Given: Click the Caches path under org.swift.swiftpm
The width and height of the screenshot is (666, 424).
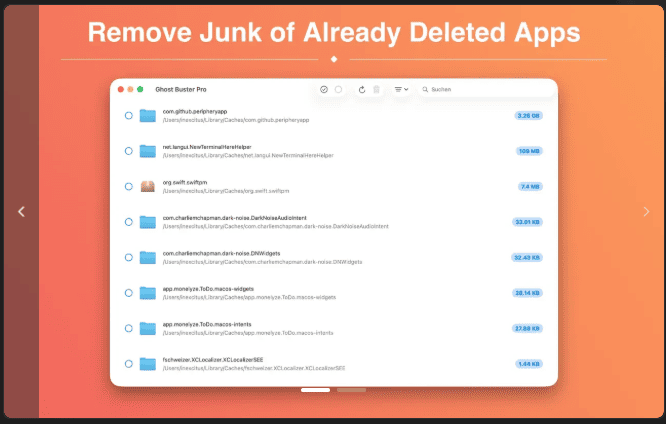Looking at the screenshot, I should click(226, 191).
